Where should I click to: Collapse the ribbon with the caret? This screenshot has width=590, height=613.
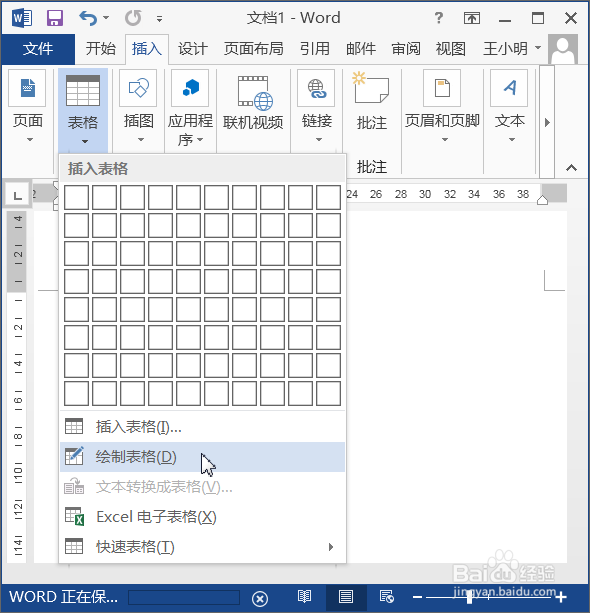click(571, 168)
